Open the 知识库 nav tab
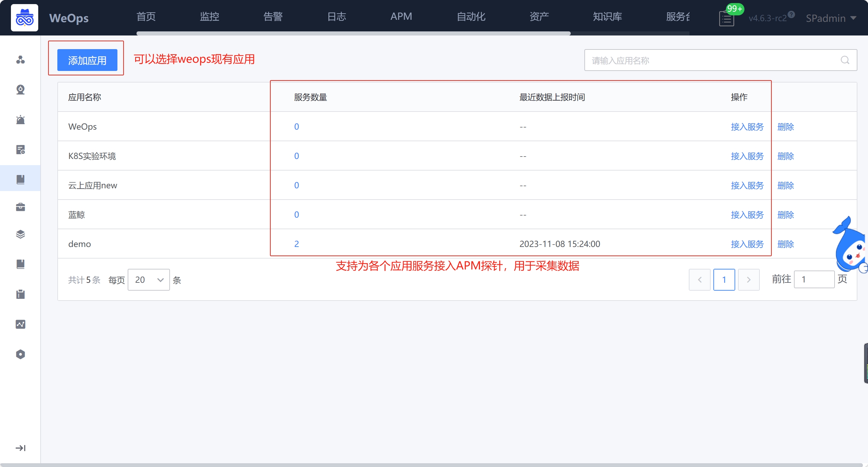868x467 pixels. pyautogui.click(x=607, y=16)
